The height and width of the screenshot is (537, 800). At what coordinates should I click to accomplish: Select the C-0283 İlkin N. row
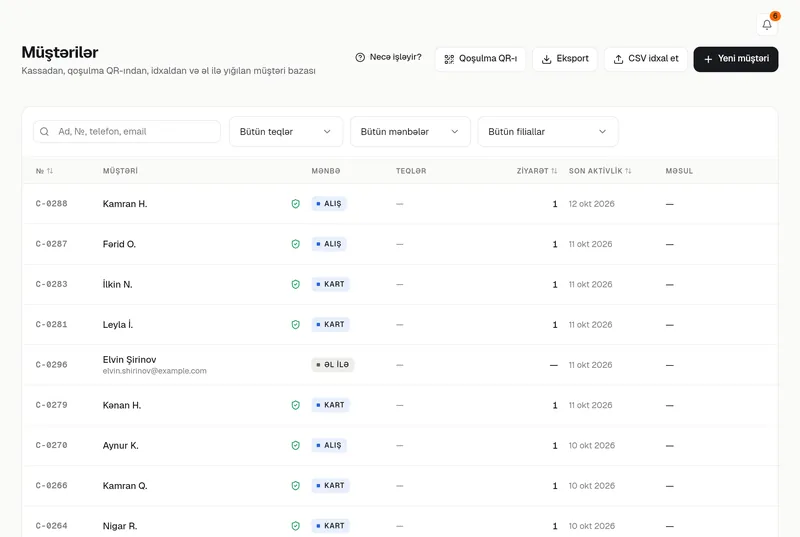(x=400, y=285)
